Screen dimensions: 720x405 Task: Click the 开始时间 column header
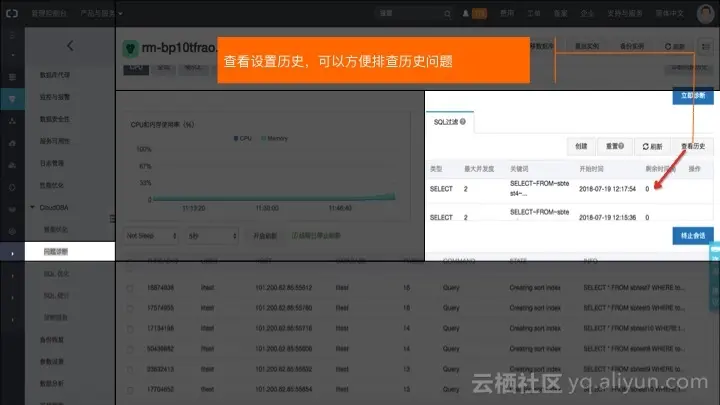click(591, 169)
